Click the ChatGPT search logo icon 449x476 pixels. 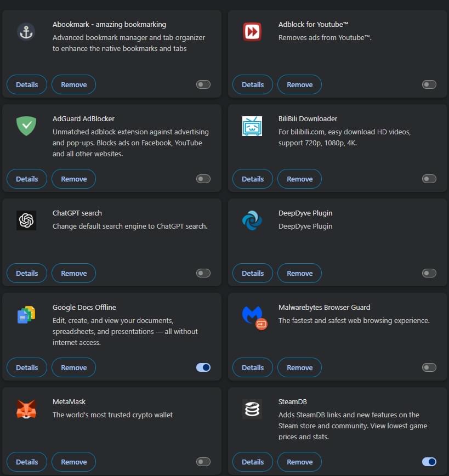point(26,220)
